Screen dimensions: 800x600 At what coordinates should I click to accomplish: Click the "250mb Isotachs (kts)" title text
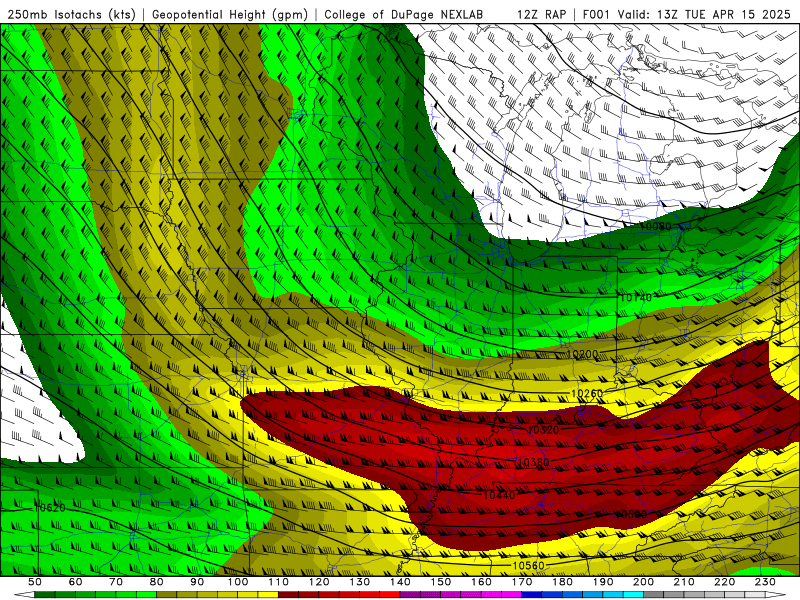coord(72,14)
